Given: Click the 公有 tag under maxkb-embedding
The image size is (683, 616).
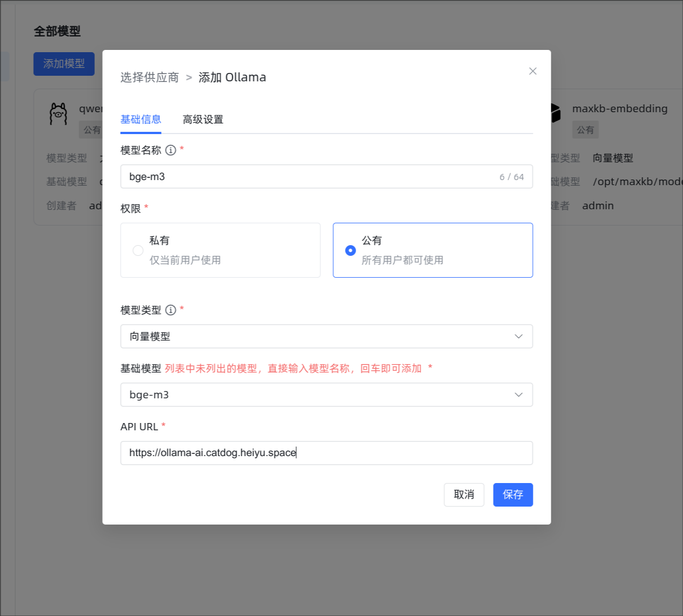Looking at the screenshot, I should pos(585,130).
